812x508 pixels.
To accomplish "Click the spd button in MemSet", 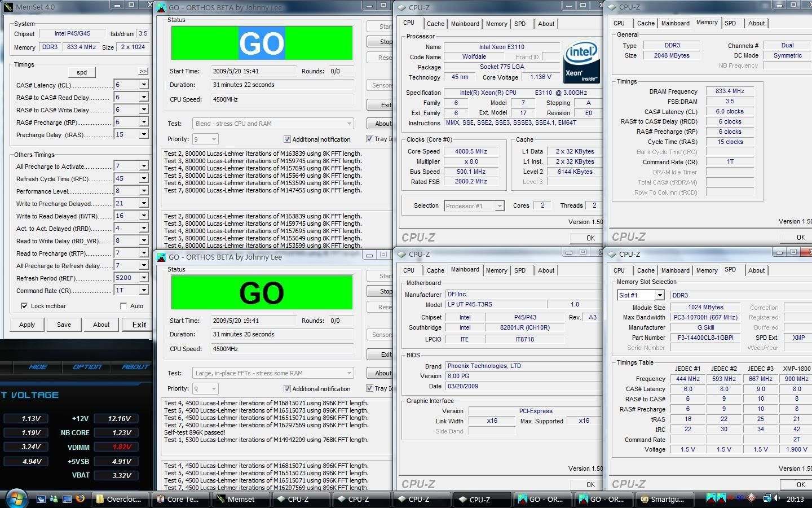I will [82, 72].
